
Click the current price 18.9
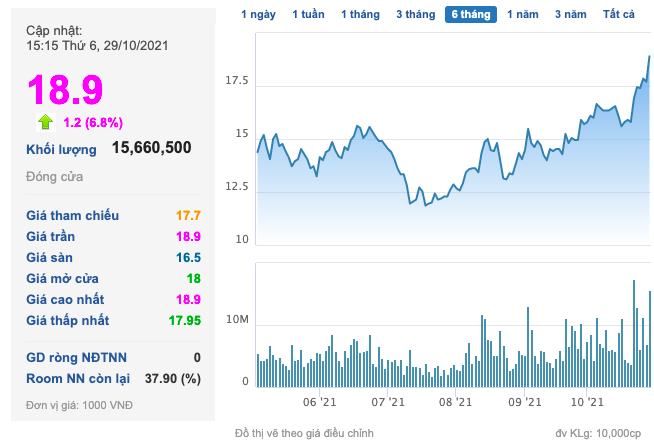65,90
